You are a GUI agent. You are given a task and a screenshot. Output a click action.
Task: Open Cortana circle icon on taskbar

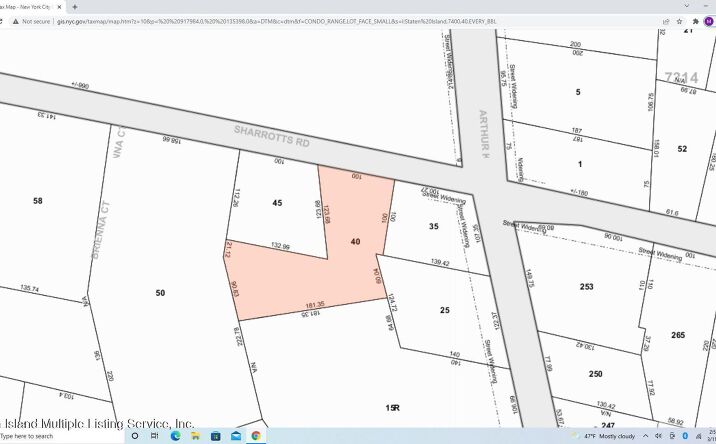point(135,436)
